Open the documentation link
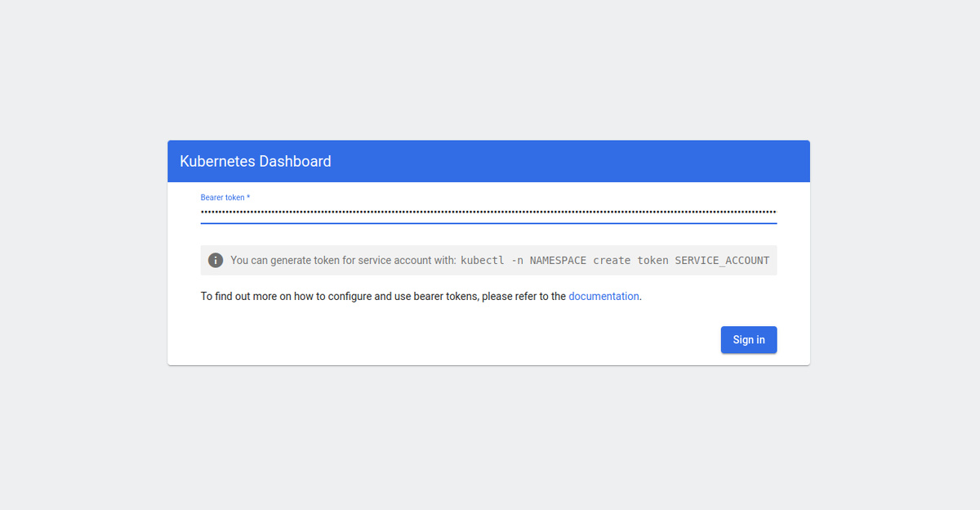This screenshot has width=980, height=510. click(x=604, y=297)
